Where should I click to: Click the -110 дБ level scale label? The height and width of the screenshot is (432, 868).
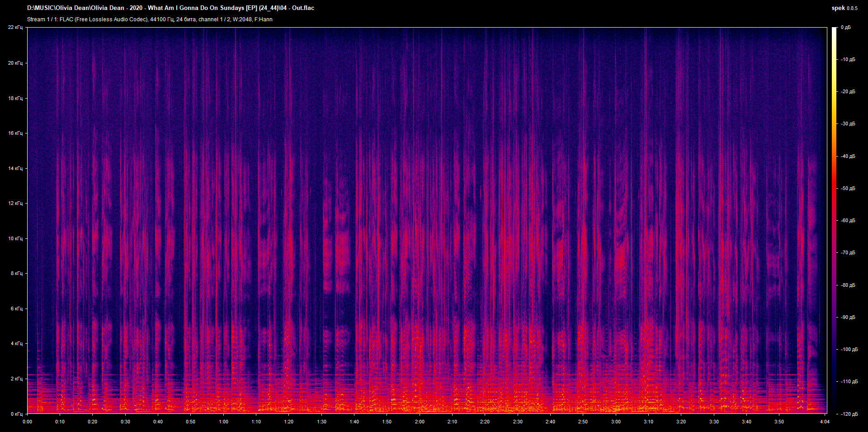point(849,382)
